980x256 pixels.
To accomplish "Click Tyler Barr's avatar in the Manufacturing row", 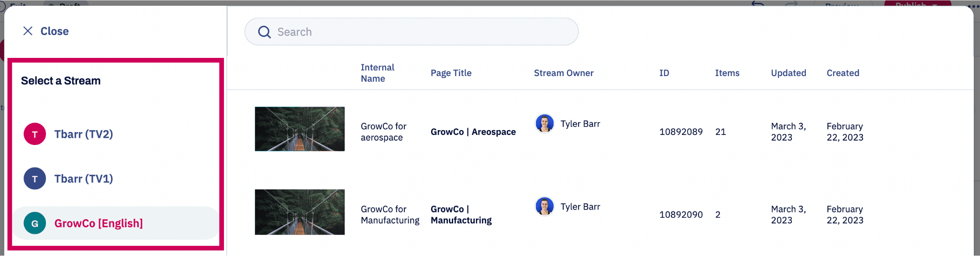I will click(x=545, y=206).
